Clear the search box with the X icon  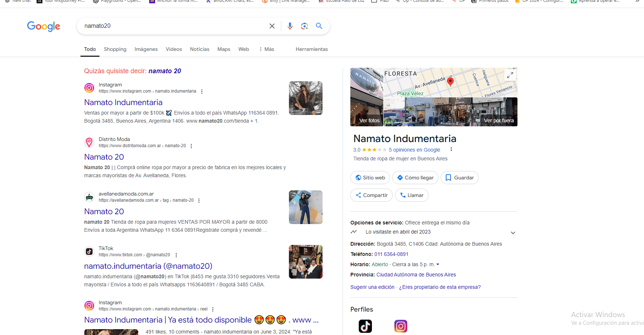pos(272,26)
